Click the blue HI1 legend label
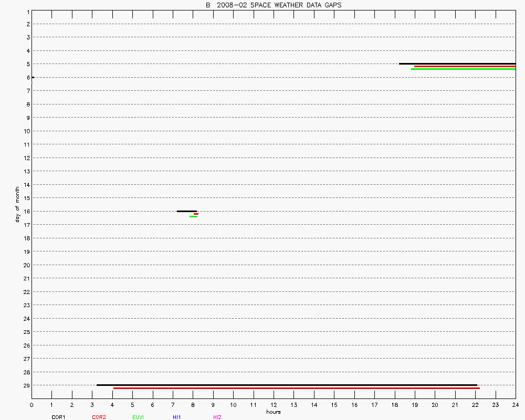The image size is (525, 420). coord(176,417)
